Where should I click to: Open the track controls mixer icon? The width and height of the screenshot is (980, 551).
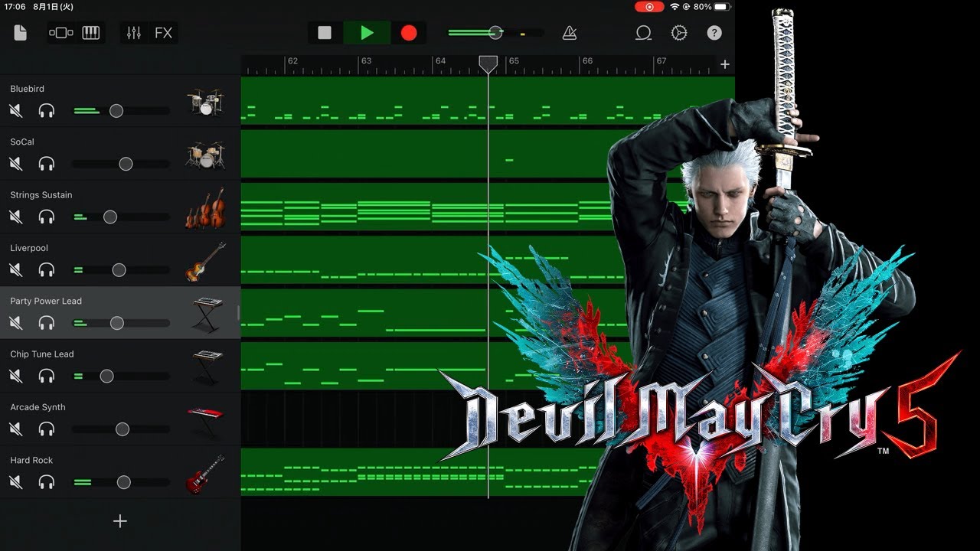point(134,33)
